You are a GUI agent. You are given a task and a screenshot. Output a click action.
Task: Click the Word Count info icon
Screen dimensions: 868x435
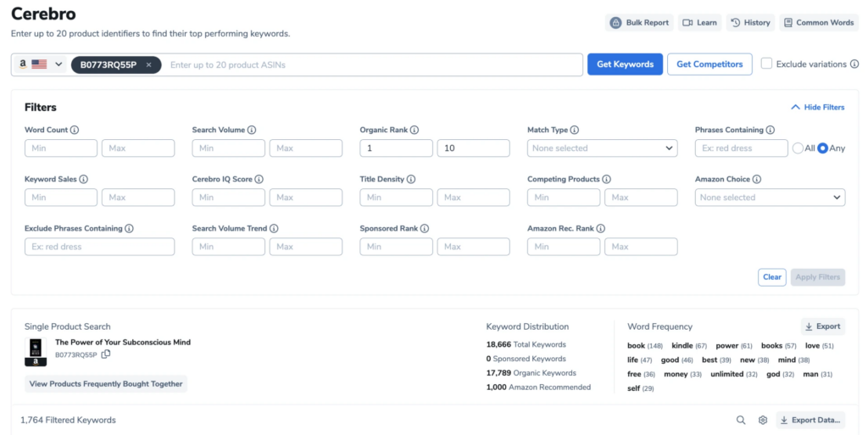pyautogui.click(x=75, y=131)
